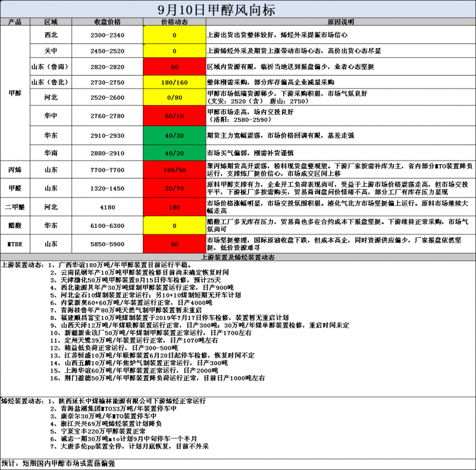
Task: Select price cell '2820-2820'
Action: tap(108, 67)
